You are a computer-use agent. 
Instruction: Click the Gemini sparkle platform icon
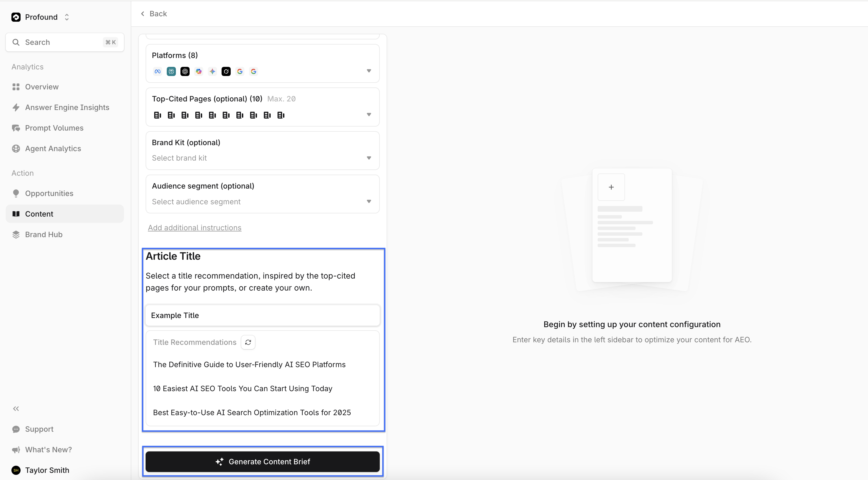click(212, 71)
